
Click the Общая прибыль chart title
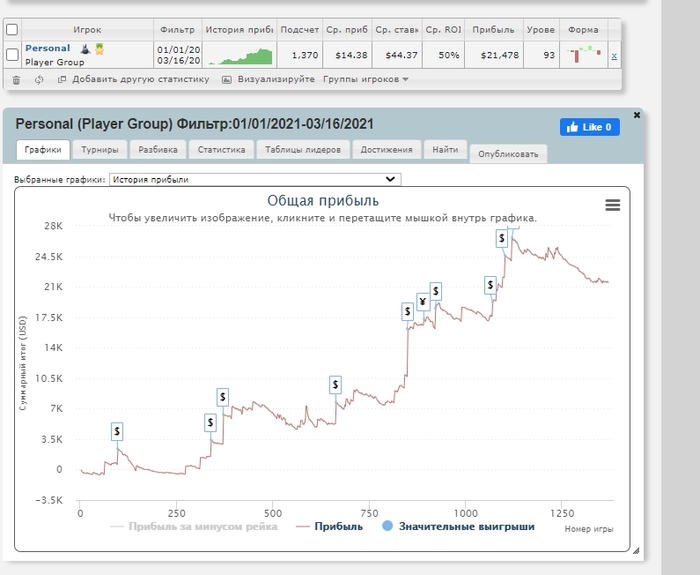point(323,200)
